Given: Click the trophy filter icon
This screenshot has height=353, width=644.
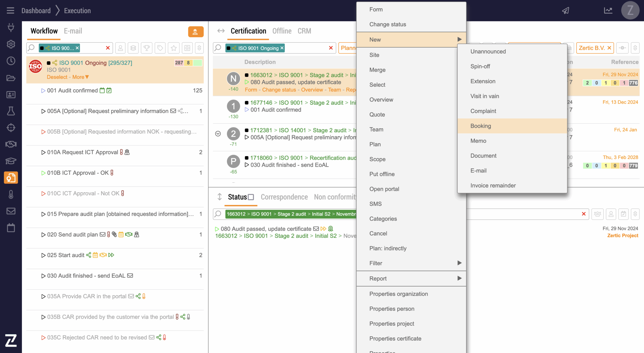Looking at the screenshot, I should (147, 48).
